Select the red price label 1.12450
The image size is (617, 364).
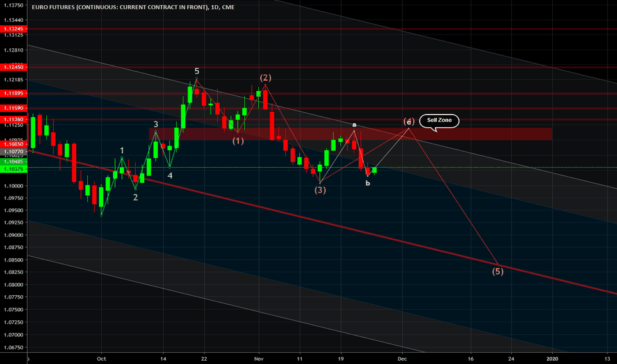pos(14,67)
